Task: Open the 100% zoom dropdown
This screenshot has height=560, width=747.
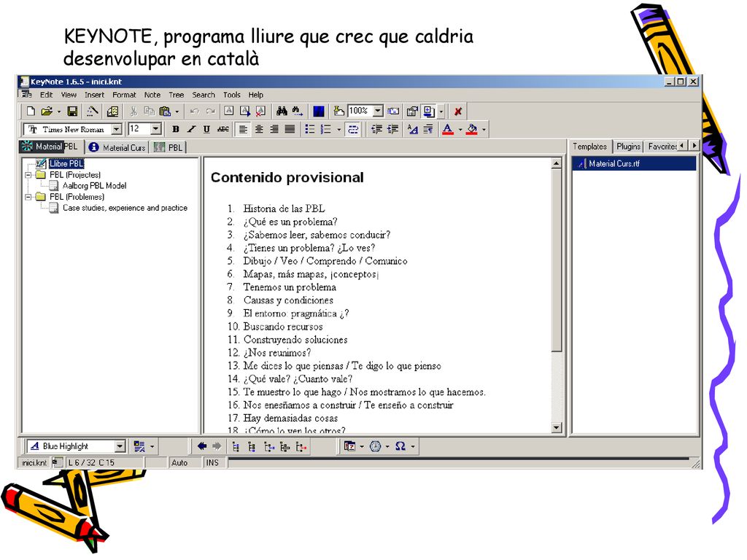Action: 378,111
